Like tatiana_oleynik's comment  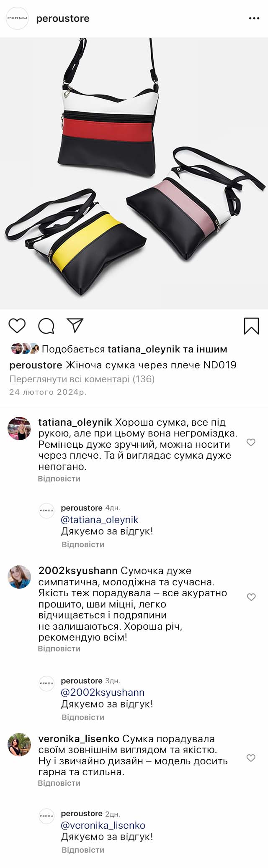pos(251,442)
